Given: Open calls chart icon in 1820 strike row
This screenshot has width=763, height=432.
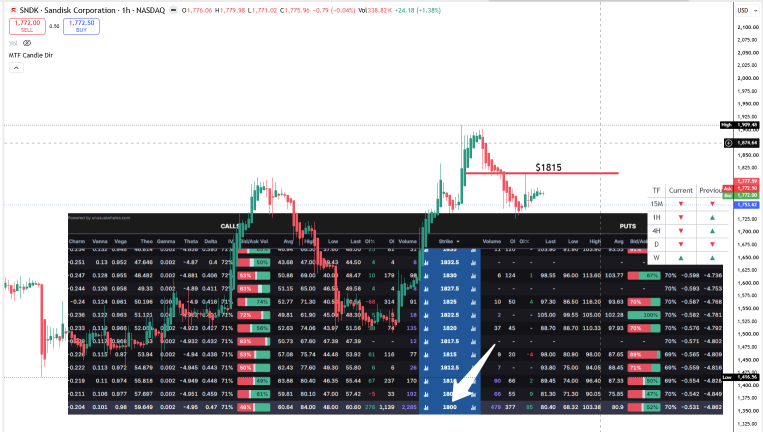Looking at the screenshot, I should point(426,328).
